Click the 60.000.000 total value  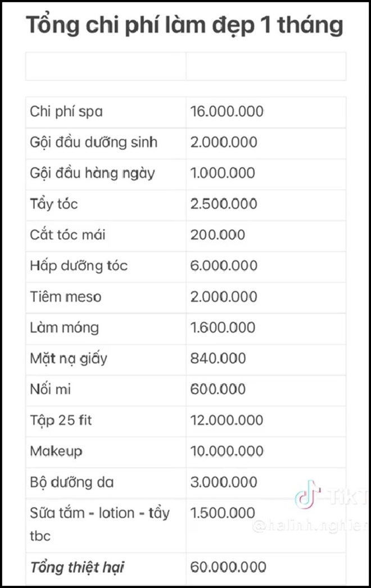click(228, 567)
